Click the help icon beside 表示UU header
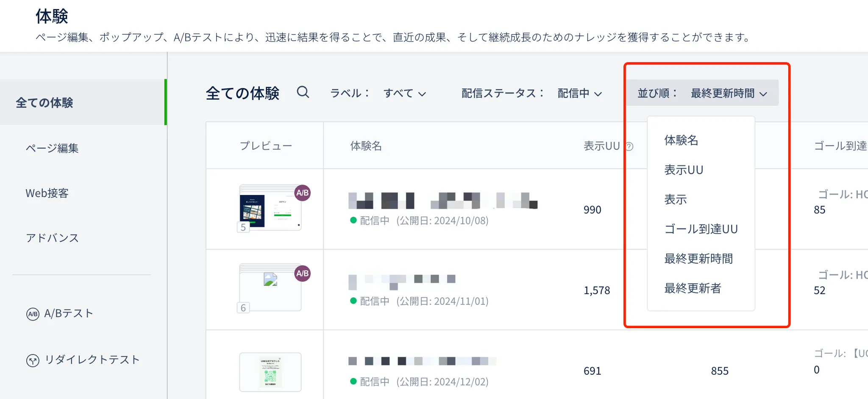 coord(630,147)
